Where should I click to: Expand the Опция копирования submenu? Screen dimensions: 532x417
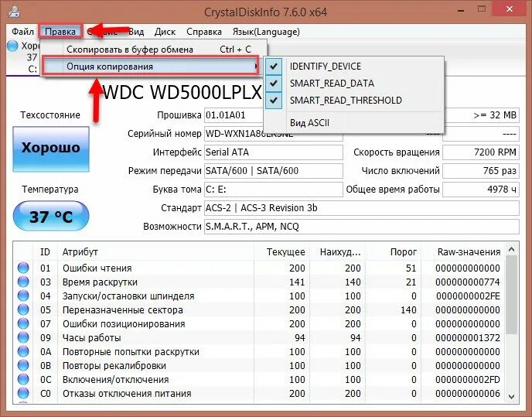point(151,67)
